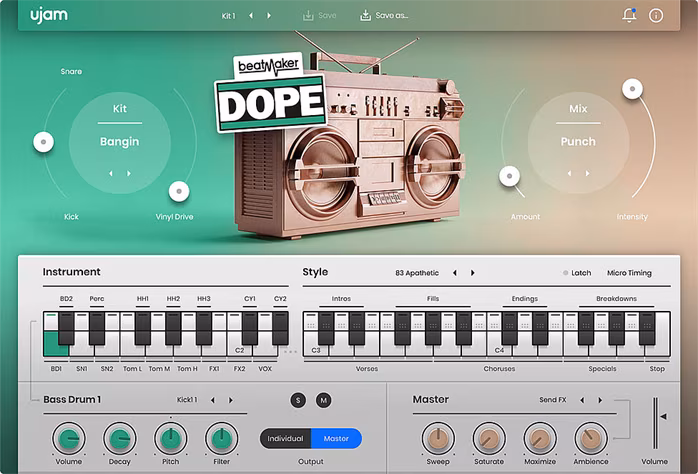Click the Master Saturate knob

coord(489,438)
